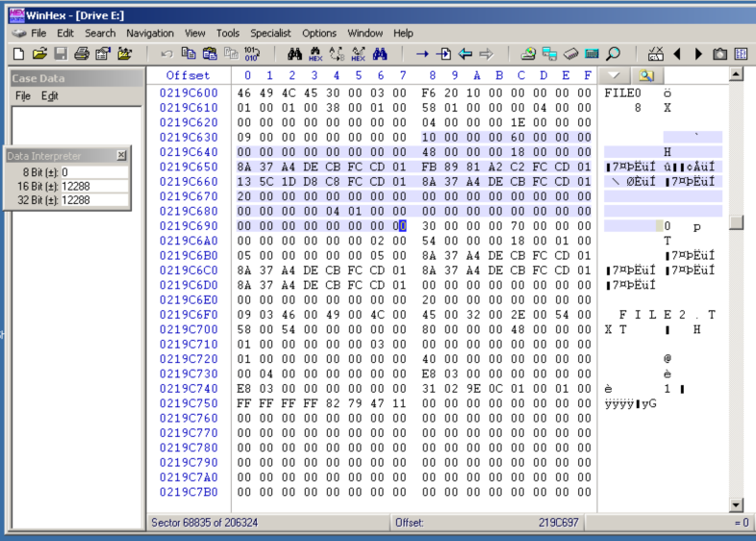Viewport: 756px width, 541px height.
Task: Click the magnifying glass analyze icon
Action: tap(613, 54)
